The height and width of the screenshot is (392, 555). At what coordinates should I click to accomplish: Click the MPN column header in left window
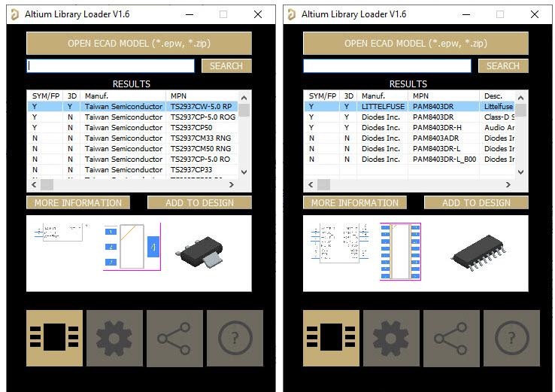pyautogui.click(x=202, y=96)
